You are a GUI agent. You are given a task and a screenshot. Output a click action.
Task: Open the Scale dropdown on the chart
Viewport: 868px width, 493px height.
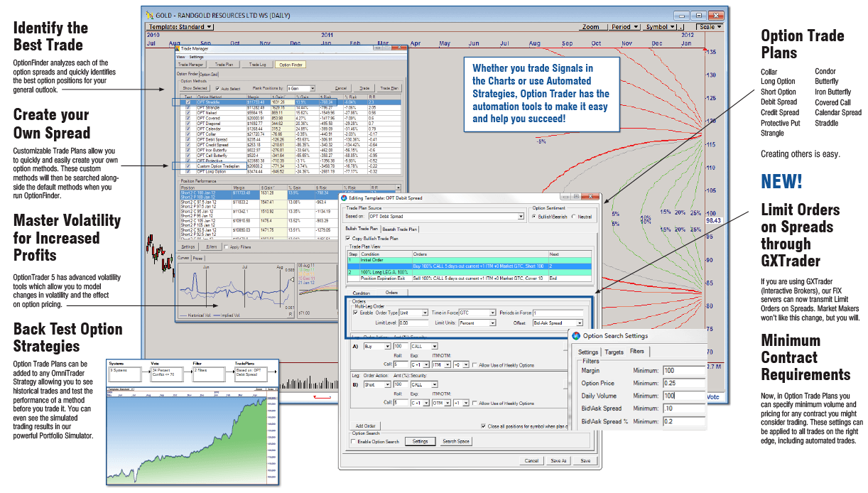pos(710,27)
